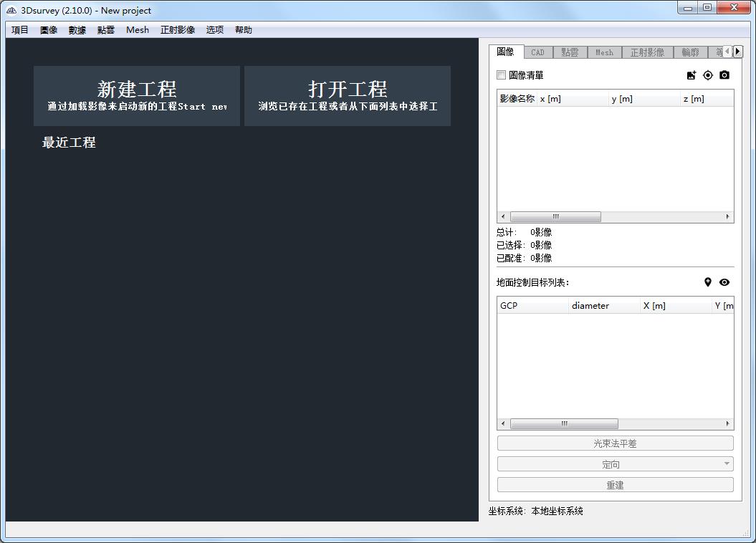Viewport: 756px width, 543px height.
Task: Click the 重建 button
Action: pos(615,484)
